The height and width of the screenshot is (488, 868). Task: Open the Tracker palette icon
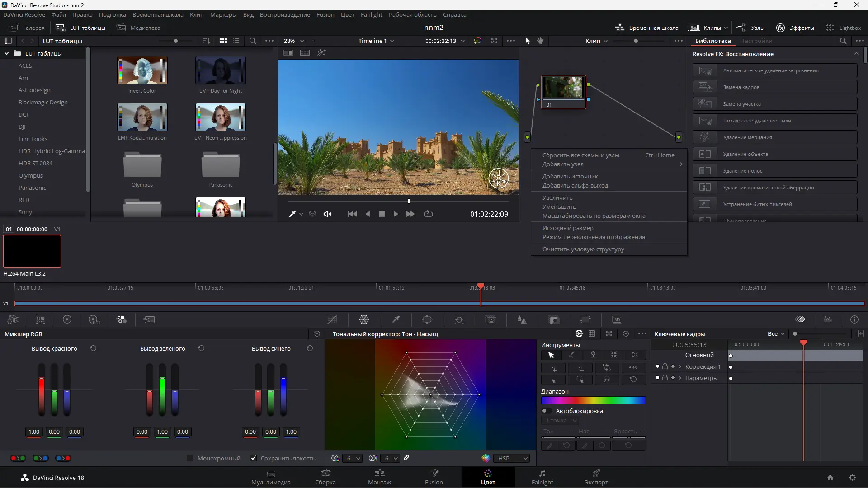459,320
